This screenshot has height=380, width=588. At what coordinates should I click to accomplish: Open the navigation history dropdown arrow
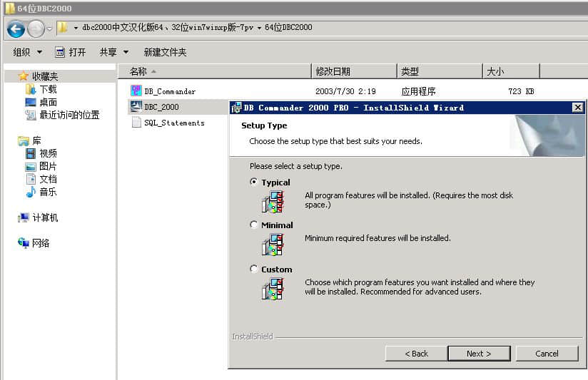49,29
